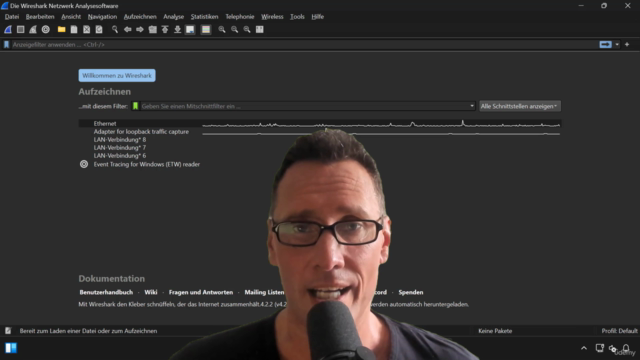
Task: Toggle packet list colorization
Action: pos(206,29)
